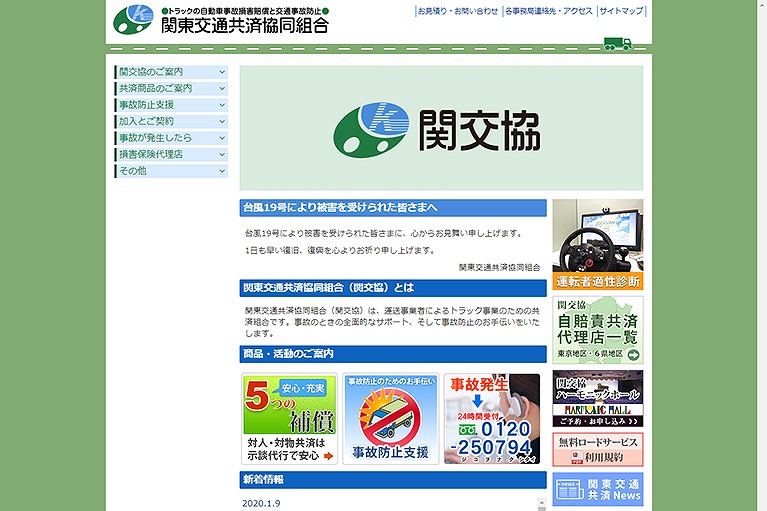767x511 pixels.
Task: Open 無料ロードサービス利用規約 PDF button
Action: (598, 449)
